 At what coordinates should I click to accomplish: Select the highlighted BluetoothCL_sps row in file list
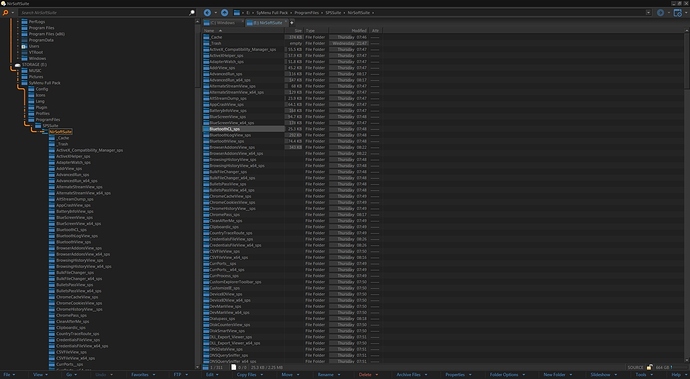[x=243, y=129]
